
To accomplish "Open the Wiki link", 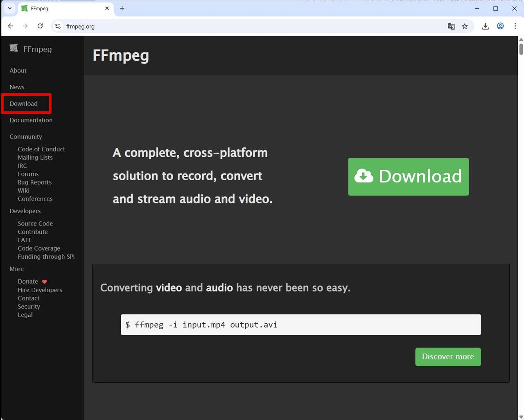I will click(x=24, y=190).
